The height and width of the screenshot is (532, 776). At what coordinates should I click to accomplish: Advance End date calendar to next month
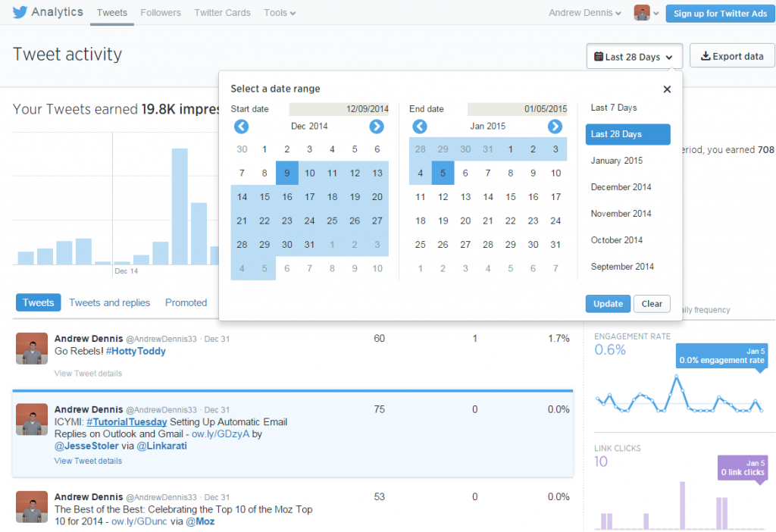(x=555, y=127)
